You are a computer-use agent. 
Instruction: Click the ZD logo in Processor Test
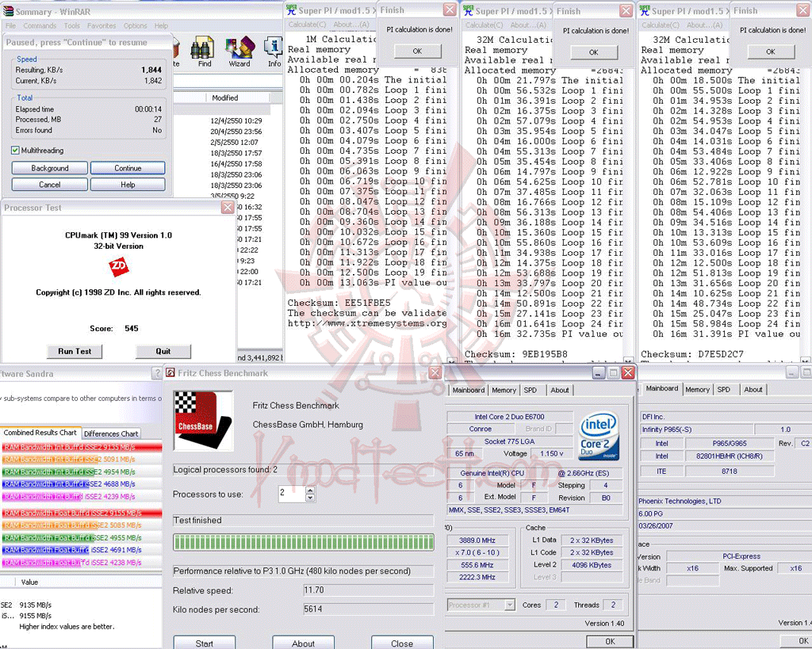point(119,267)
